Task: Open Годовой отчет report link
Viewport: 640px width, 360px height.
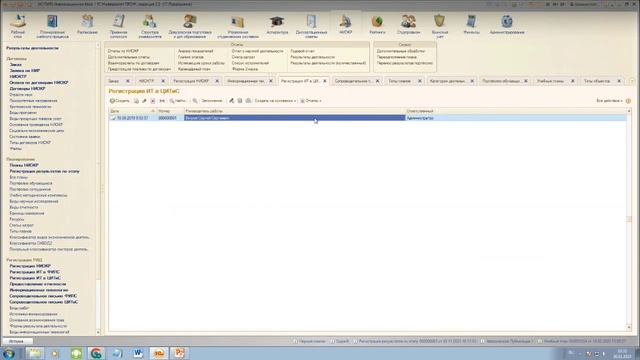Action: [x=302, y=51]
